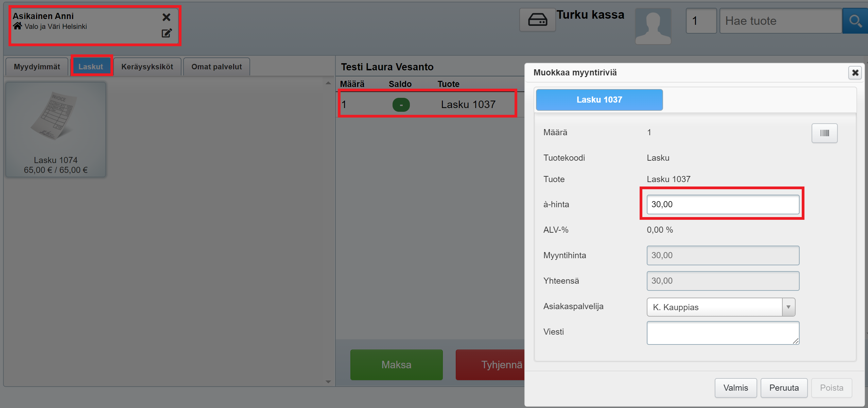Click the Peruuta button
Viewport: 868px width, 408px height.
coord(784,388)
